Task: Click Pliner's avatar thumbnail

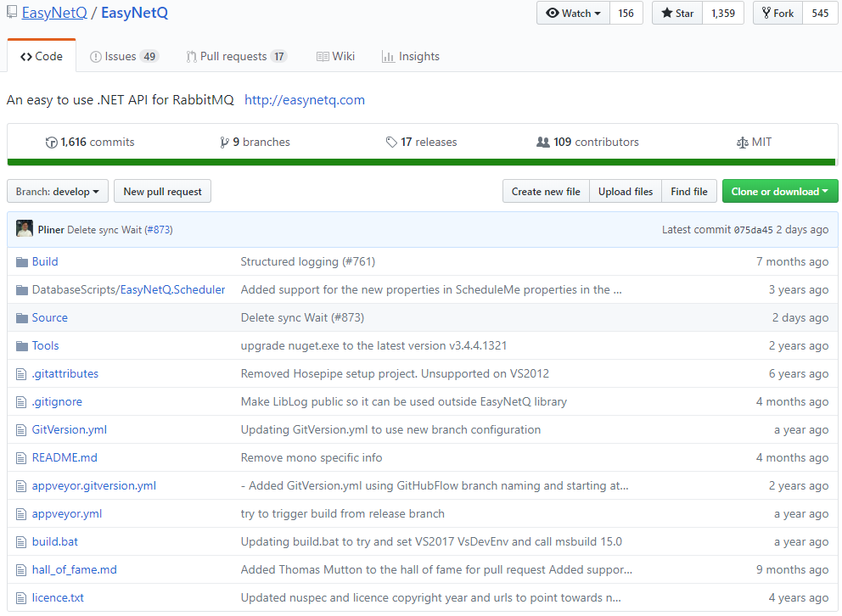Action: pyautogui.click(x=25, y=228)
